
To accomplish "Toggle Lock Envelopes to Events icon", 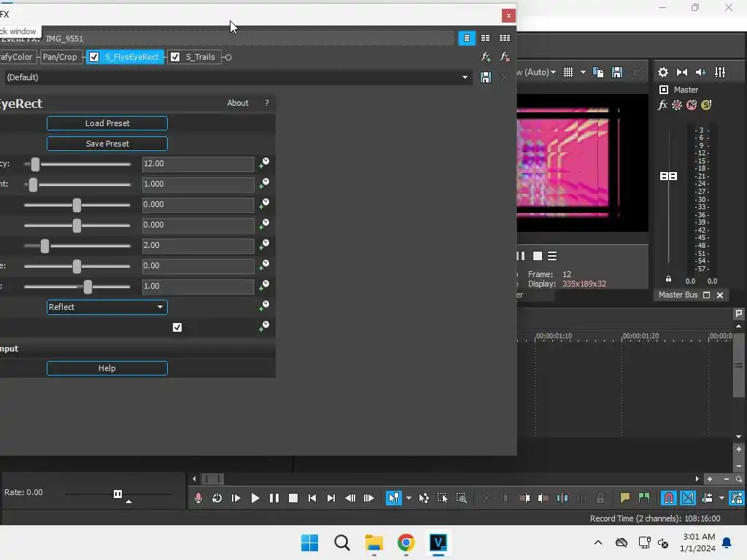I will coord(736,498).
